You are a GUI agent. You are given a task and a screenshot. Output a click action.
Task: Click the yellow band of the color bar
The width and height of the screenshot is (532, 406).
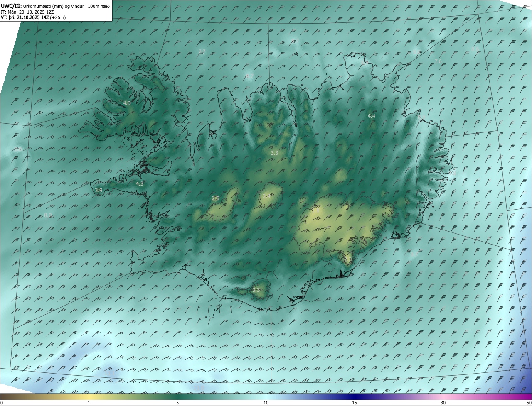89,396
